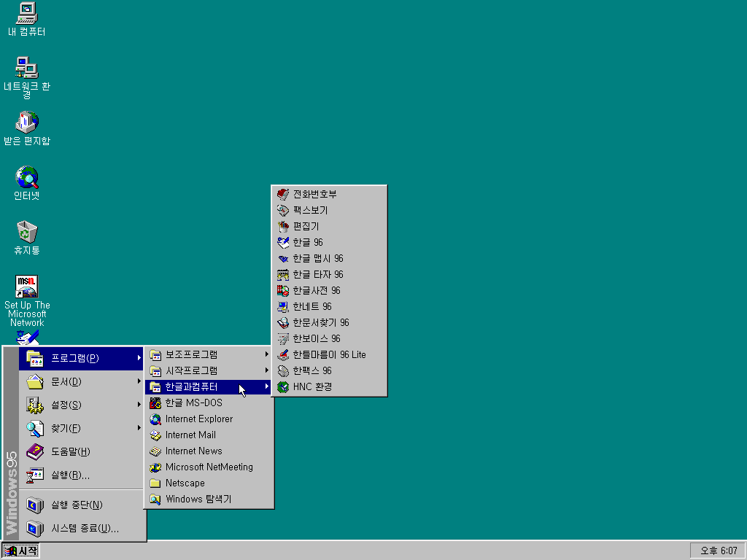This screenshot has height=560, width=747.
Task: Expand the 보조프로그램 submenu arrow
Action: click(x=267, y=354)
